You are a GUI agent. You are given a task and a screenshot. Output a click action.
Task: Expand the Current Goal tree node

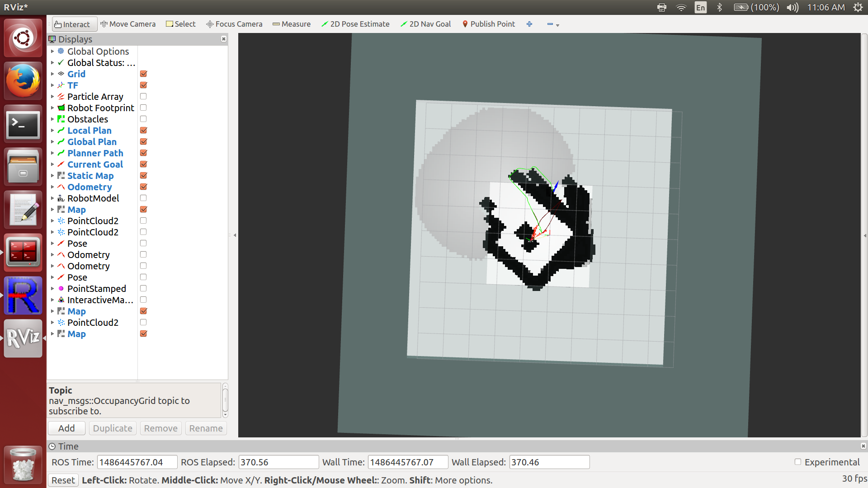tap(52, 164)
